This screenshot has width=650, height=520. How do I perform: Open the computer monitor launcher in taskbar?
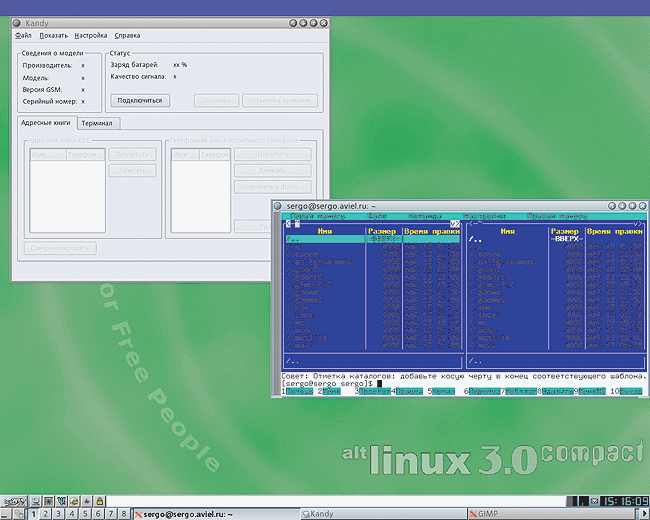click(36, 501)
